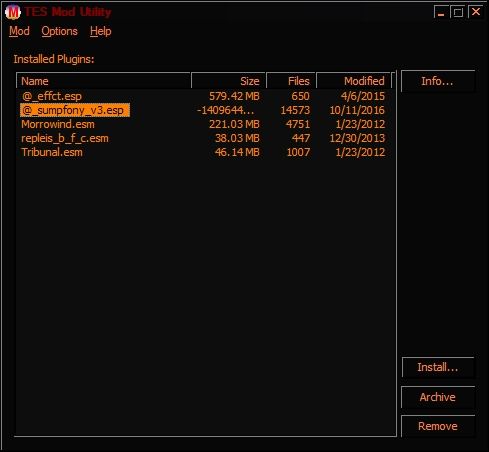
Task: Click the 221.03 MB size value
Action: [x=234, y=124]
